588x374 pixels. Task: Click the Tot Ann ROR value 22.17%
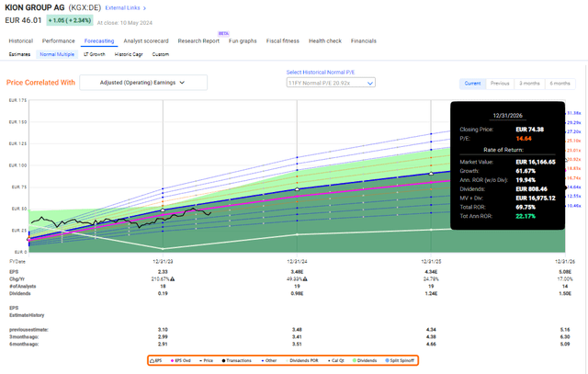526,216
